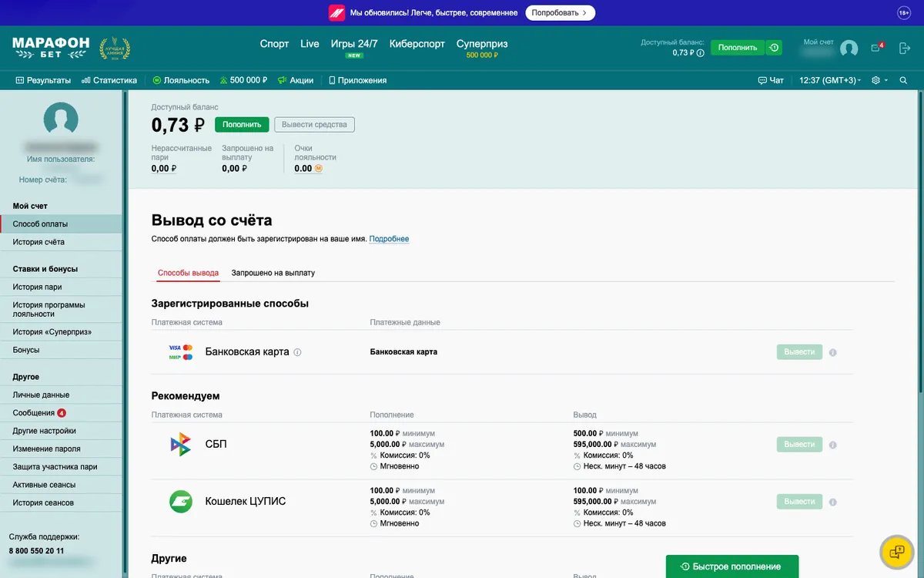Image resolution: width=924 pixels, height=578 pixels.
Task: Click the 18+ age restriction badge
Action: (904, 12)
